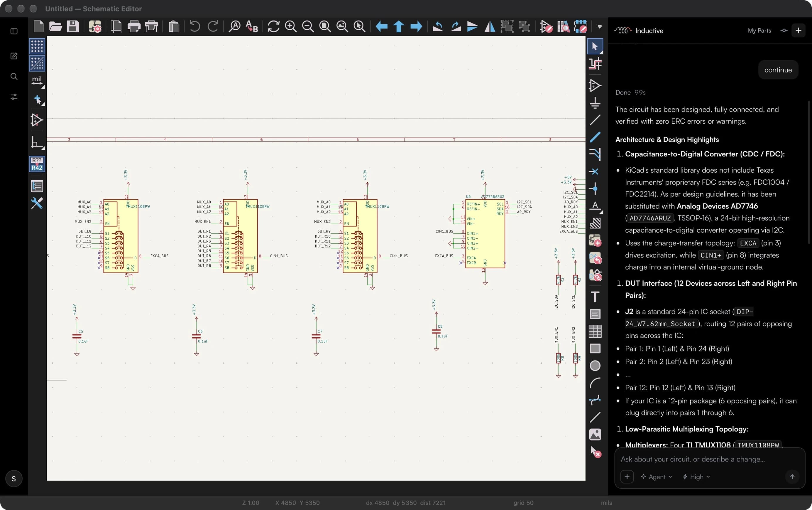This screenshot has height=510, width=812.
Task: Open cursor shape options
Action: click(38, 100)
